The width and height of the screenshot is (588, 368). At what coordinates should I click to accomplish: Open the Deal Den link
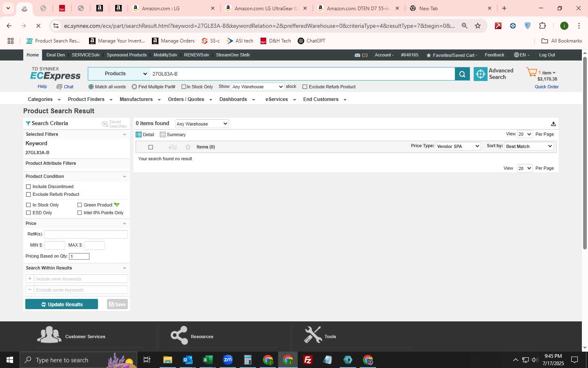click(x=56, y=55)
